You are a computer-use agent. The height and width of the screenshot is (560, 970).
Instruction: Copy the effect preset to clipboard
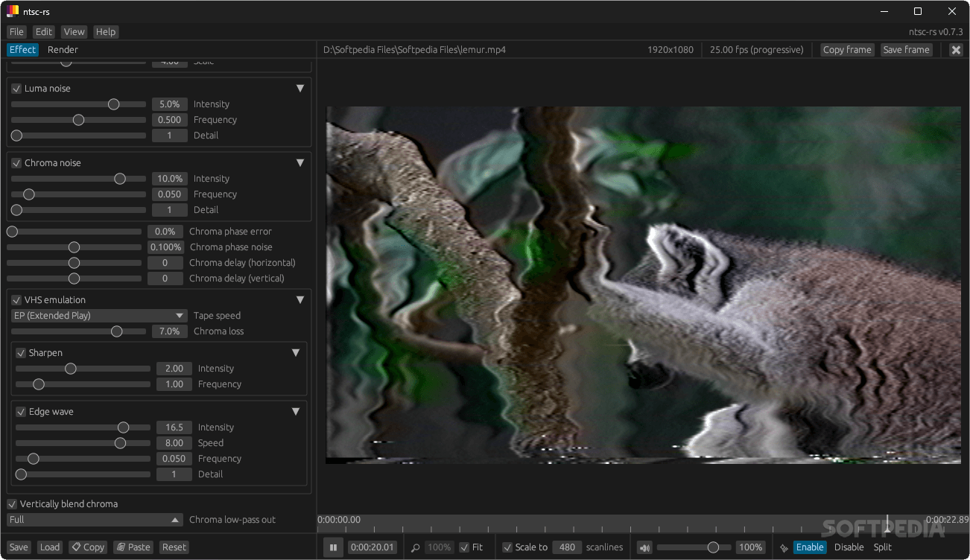(x=87, y=547)
